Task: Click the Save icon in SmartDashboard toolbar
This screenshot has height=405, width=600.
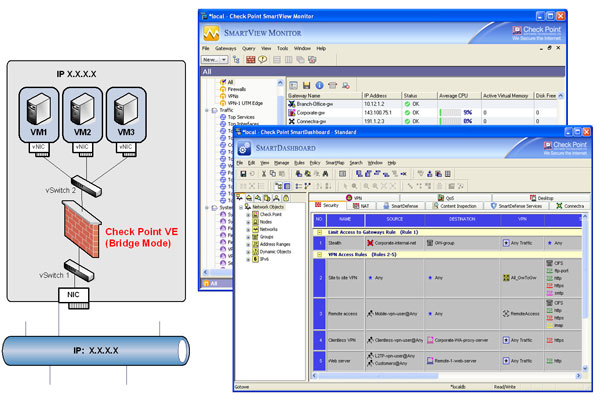Action: pyautogui.click(x=243, y=174)
